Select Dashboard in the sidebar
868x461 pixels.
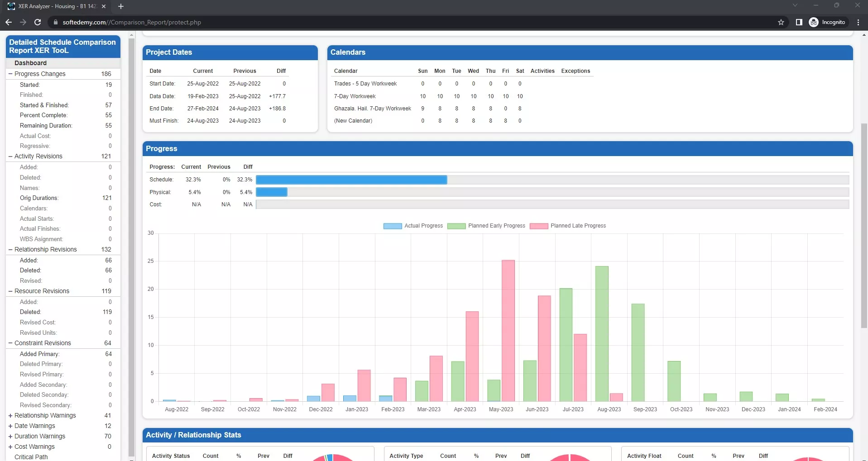(30, 63)
